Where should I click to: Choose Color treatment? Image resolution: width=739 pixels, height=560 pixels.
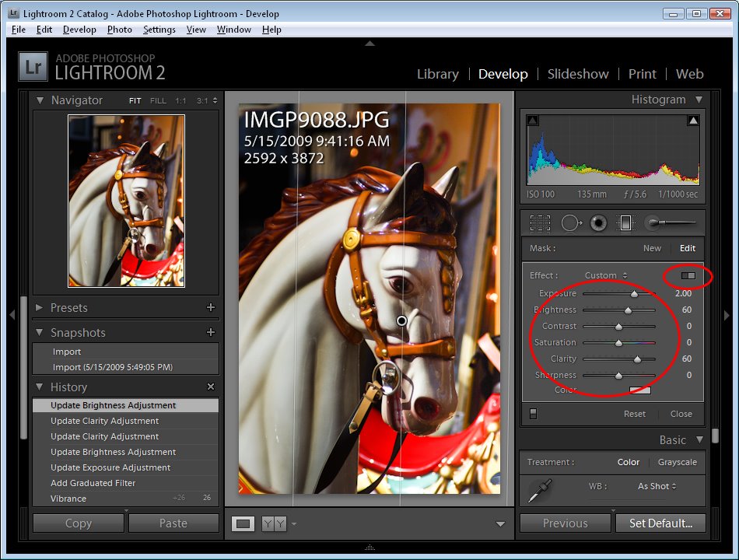click(629, 462)
